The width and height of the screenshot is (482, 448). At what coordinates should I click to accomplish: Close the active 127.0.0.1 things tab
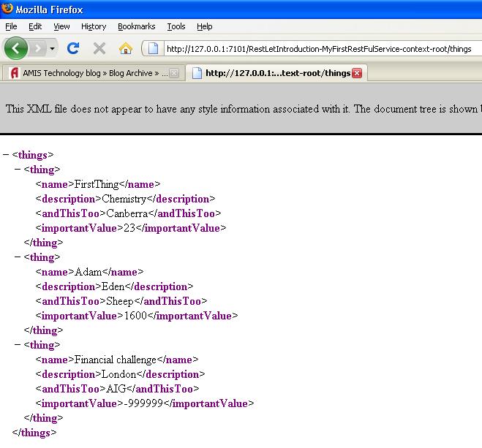(357, 73)
